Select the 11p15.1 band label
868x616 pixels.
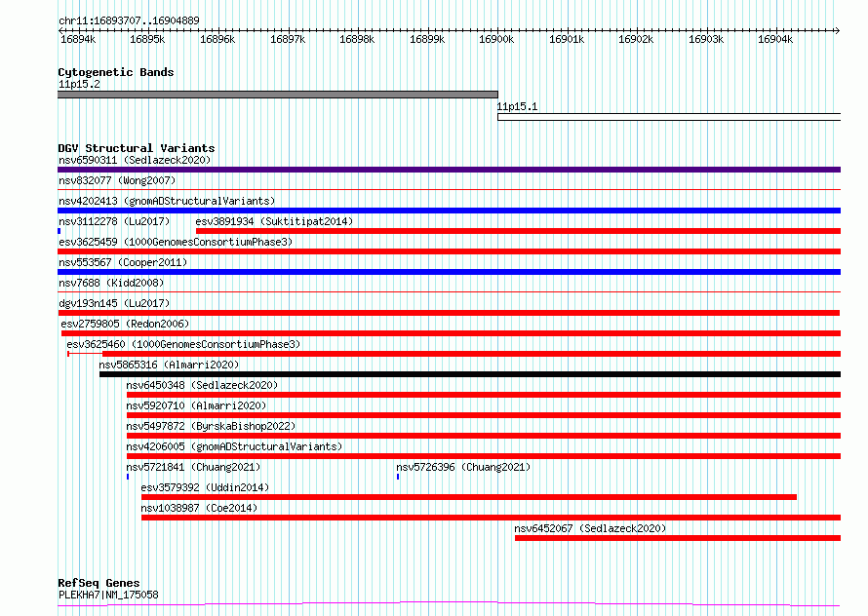coord(517,107)
